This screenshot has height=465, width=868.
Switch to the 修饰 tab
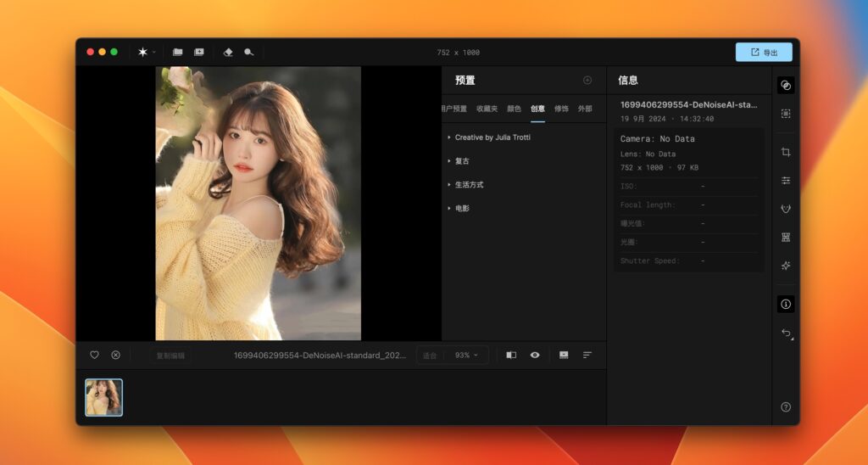[x=561, y=109]
